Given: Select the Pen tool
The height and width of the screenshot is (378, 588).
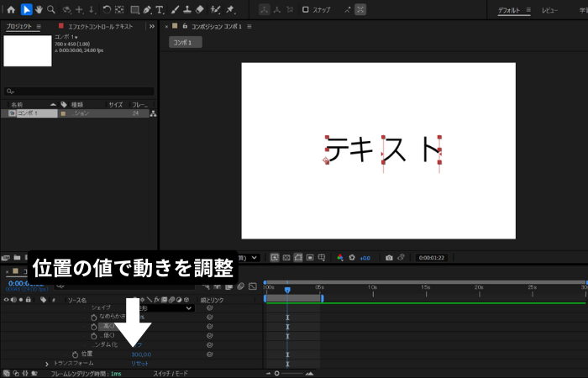Looking at the screenshot, I should click(x=147, y=10).
